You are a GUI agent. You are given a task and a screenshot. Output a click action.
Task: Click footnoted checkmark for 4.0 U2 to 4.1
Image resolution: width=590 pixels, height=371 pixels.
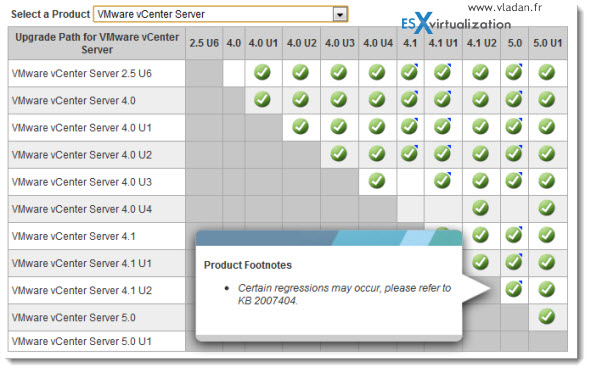coord(409,154)
